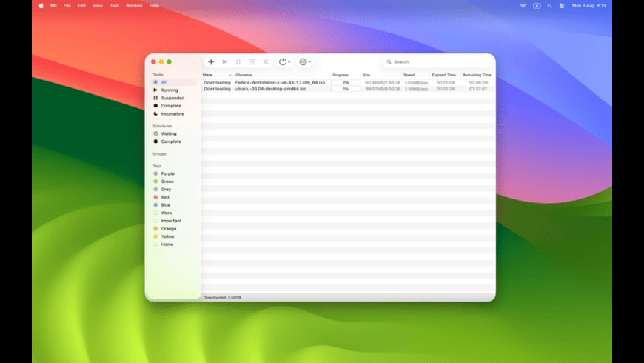Viewport: 644px width, 363px height.
Task: Open Control Center in menu bar
Action: click(562, 6)
